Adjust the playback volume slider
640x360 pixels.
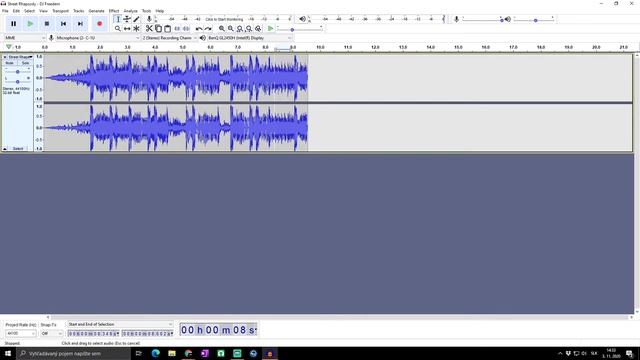tap(533, 19)
